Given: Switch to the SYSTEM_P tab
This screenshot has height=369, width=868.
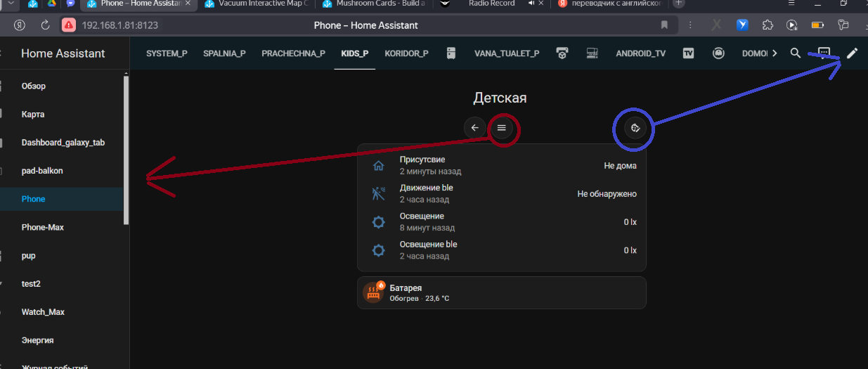Looking at the screenshot, I should pyautogui.click(x=167, y=53).
